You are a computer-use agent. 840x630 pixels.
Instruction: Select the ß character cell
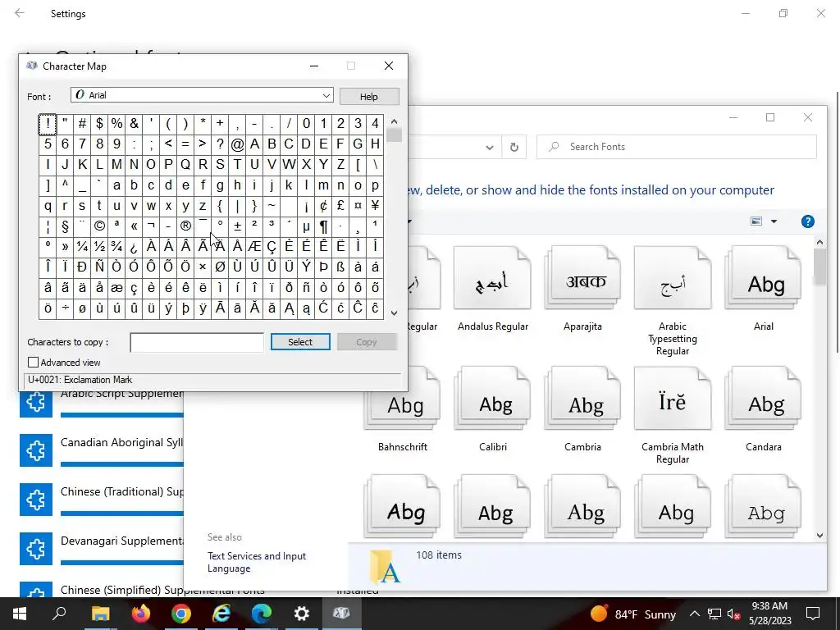click(340, 267)
